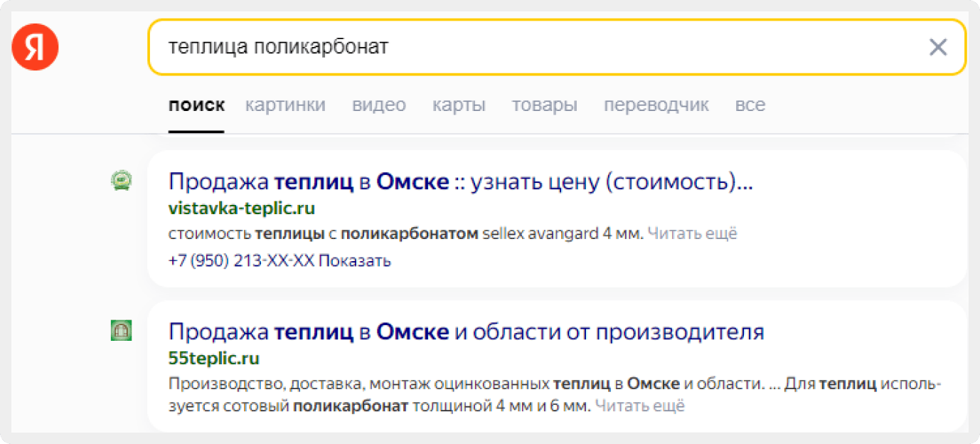Image resolution: width=980 pixels, height=444 pixels.
Task: Clear the search query with the X icon
Action: (x=938, y=47)
